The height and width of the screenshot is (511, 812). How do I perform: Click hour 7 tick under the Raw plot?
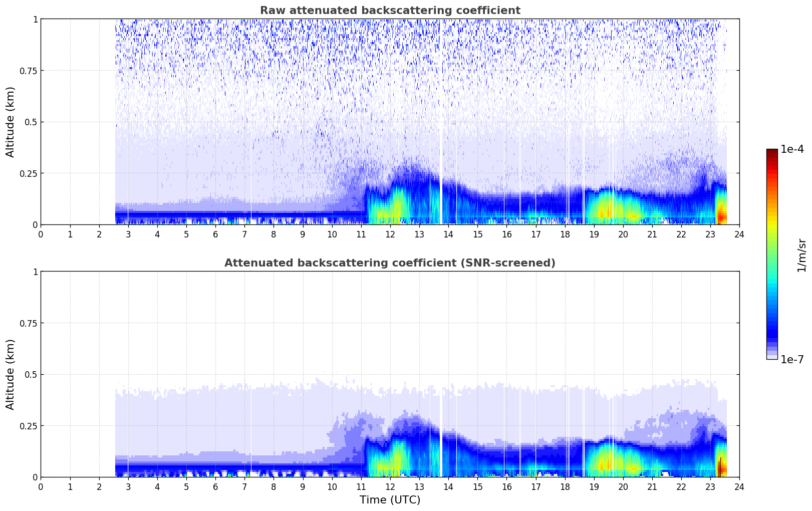(x=244, y=234)
